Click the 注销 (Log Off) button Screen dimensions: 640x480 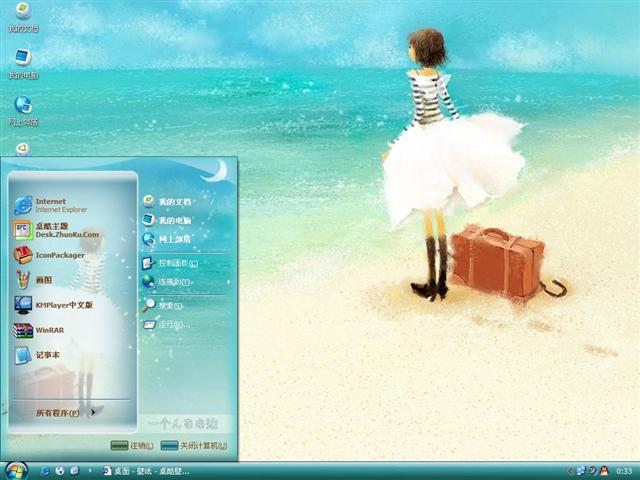(x=132, y=446)
